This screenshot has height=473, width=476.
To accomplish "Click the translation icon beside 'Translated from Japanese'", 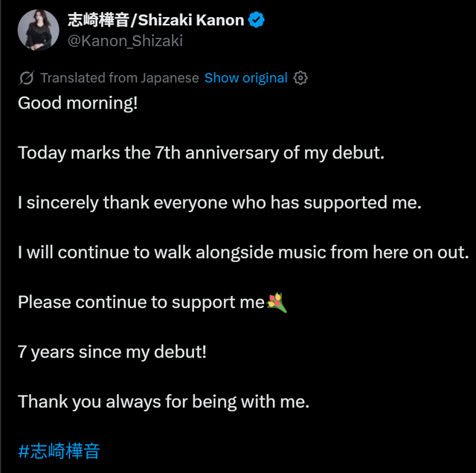I will click(26, 78).
